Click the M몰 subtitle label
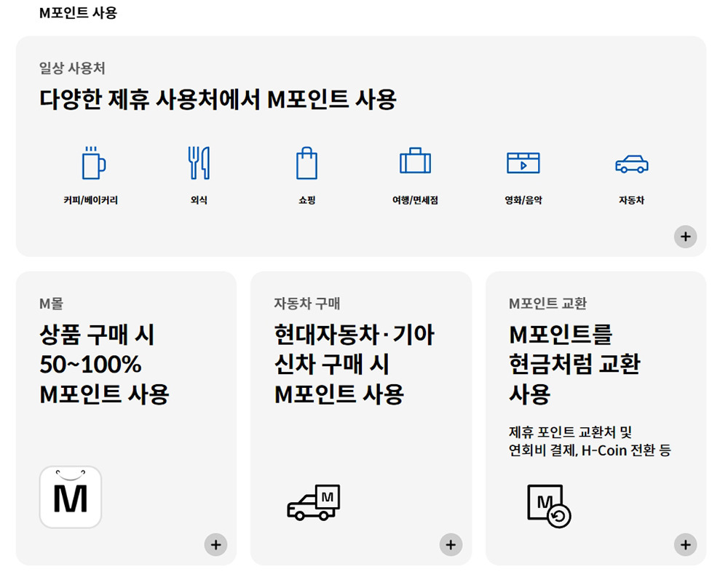 (51, 303)
